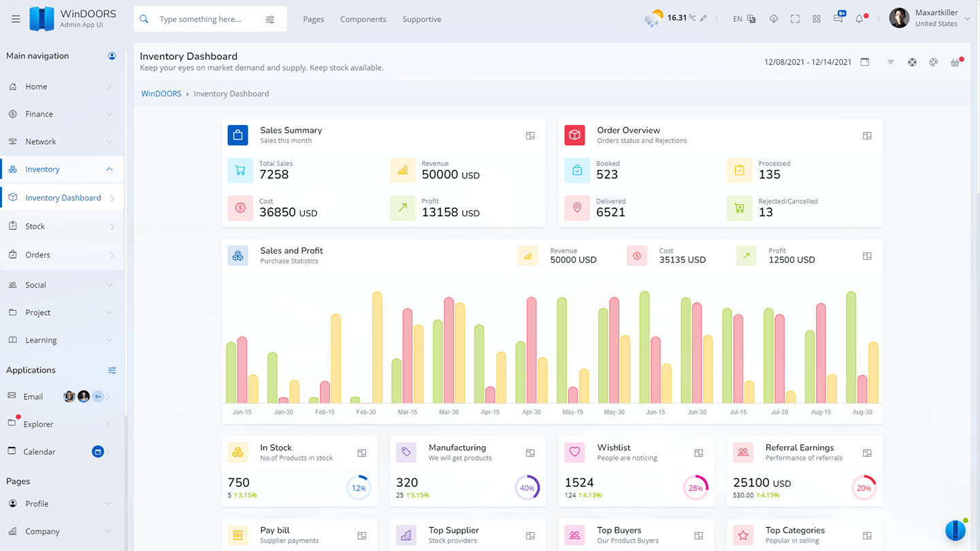The width and height of the screenshot is (980, 551).
Task: Open the apps grid icon
Action: [x=817, y=19]
